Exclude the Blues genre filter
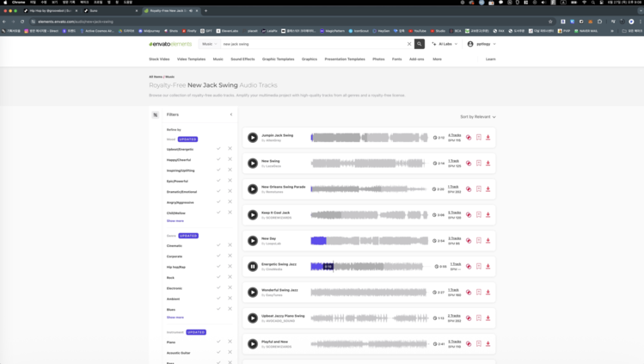Image resolution: width=644 pixels, height=364 pixels. click(230, 309)
